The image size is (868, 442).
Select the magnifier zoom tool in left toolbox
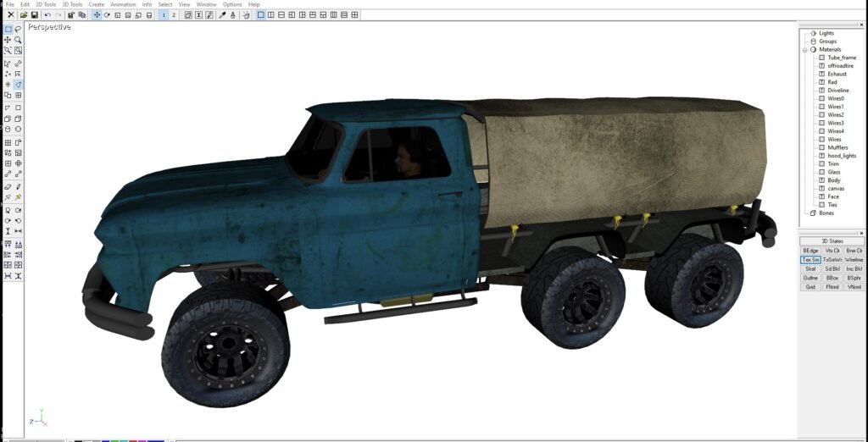(18, 40)
